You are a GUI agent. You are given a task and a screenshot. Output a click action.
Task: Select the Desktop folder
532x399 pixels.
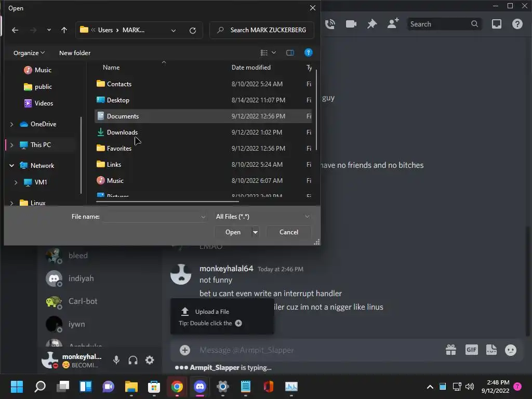[203, 100]
